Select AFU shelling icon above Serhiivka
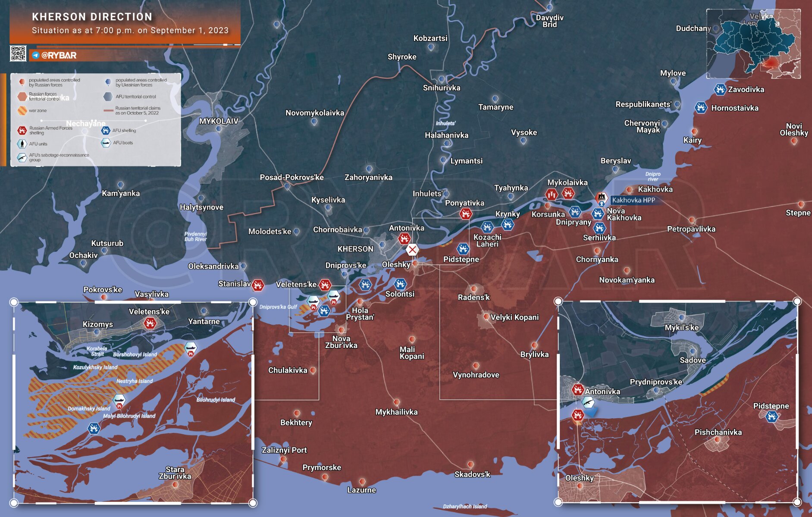812x517 pixels. tap(599, 227)
